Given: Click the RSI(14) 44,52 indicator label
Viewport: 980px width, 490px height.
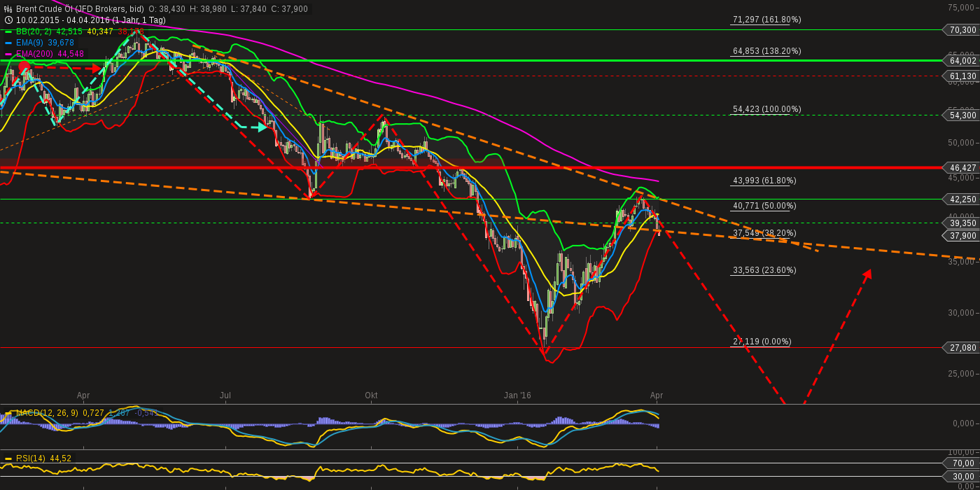Looking at the screenshot, I should click(43, 458).
